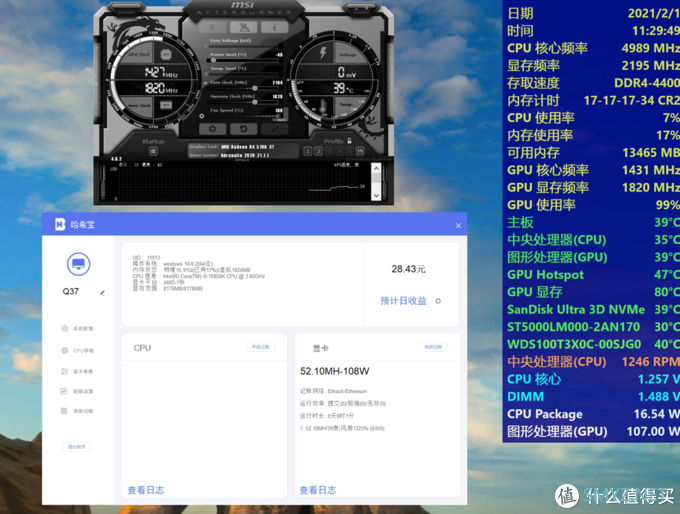Adjust the Memory Clock slider
Viewport: 680px width, 514px height.
point(244,102)
